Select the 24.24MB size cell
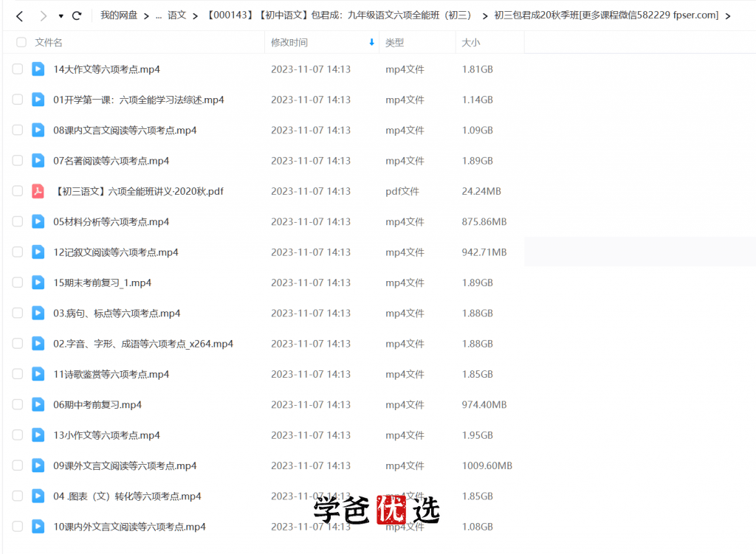 tap(481, 191)
